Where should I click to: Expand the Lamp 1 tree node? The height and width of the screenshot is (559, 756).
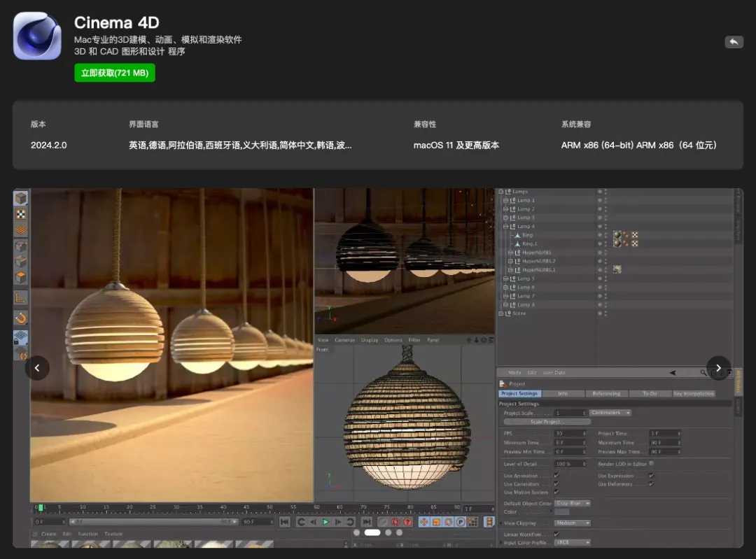506,201
